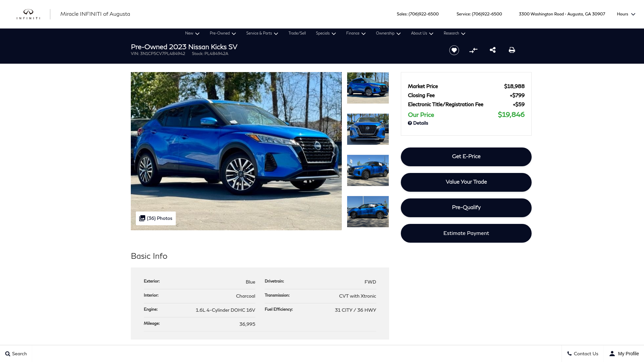Click Estimate Payment button

coord(466,233)
